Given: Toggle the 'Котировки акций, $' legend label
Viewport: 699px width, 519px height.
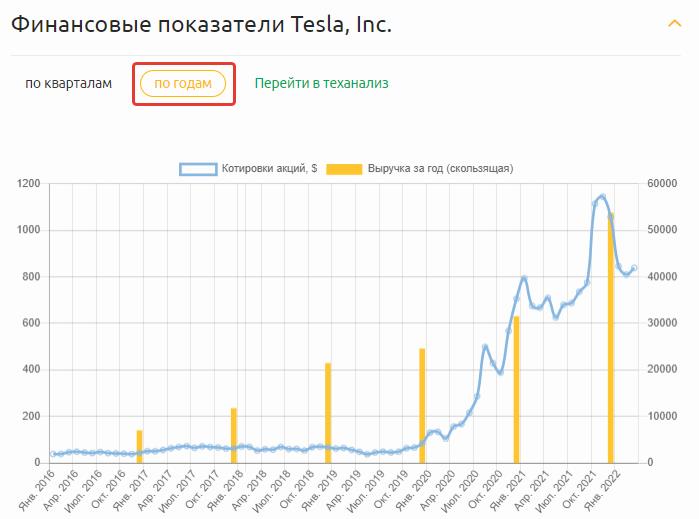Looking at the screenshot, I should click(270, 169).
